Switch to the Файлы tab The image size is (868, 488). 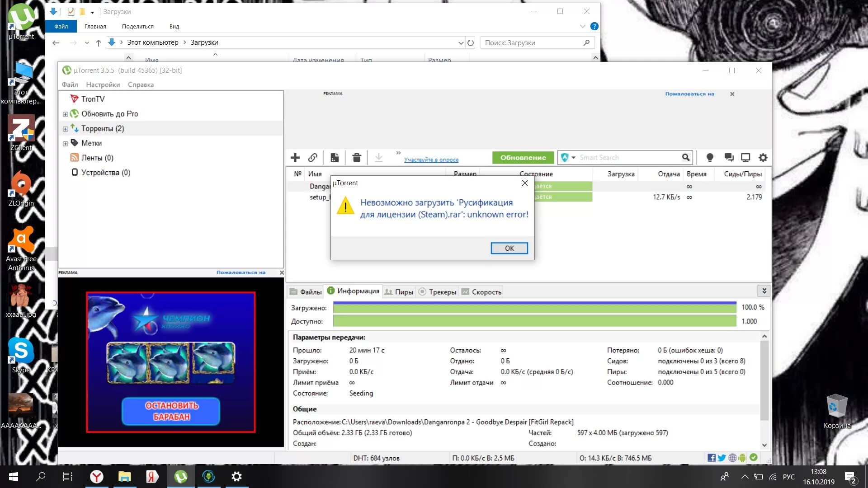pyautogui.click(x=306, y=292)
